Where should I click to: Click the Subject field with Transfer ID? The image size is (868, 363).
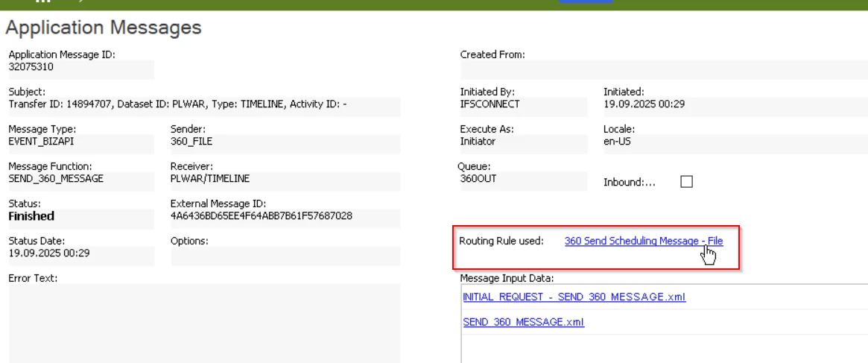tap(204, 107)
